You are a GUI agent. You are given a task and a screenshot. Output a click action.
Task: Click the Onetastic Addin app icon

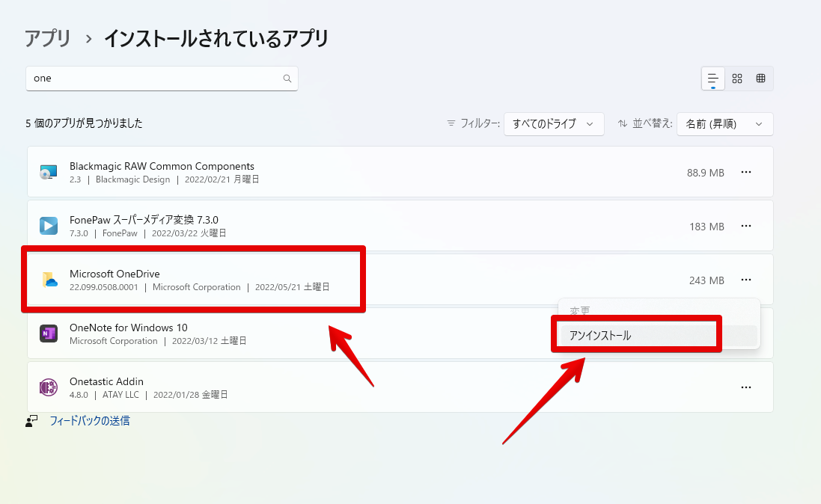click(x=49, y=387)
